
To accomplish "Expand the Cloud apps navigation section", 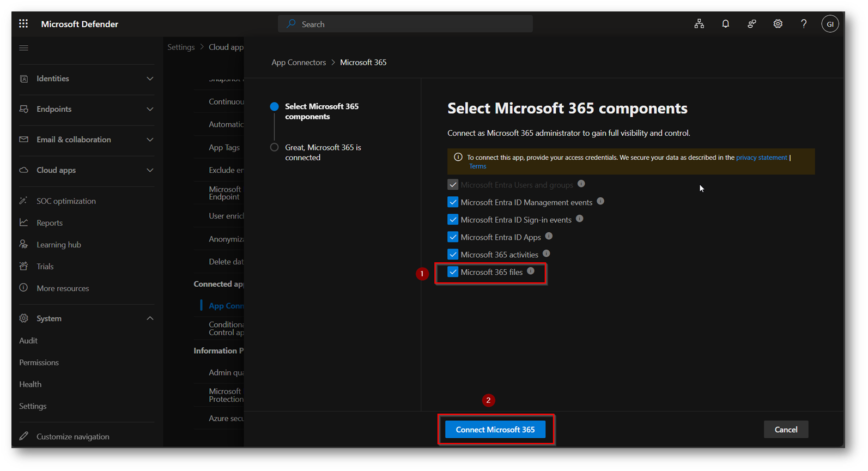I will pos(86,170).
